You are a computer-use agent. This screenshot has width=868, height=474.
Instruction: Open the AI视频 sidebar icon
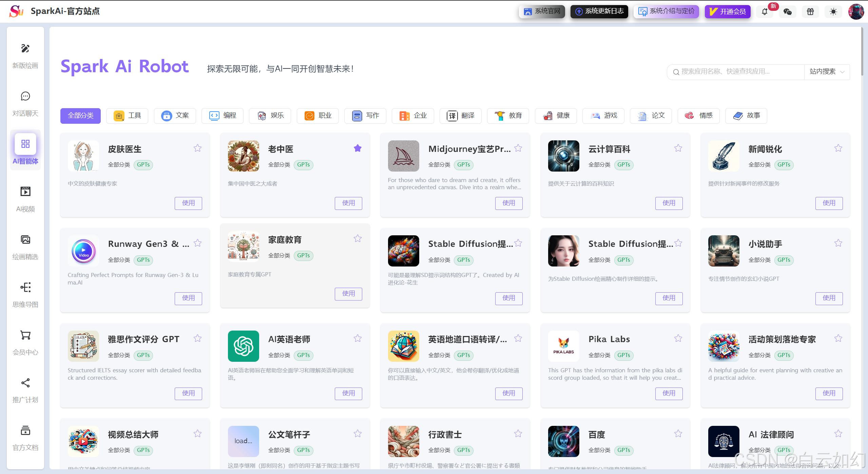point(25,192)
